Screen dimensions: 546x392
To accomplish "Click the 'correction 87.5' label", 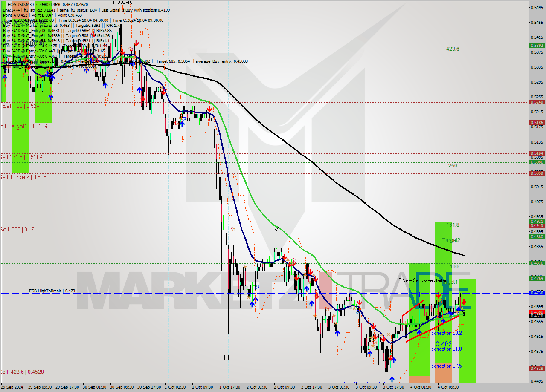I will coord(446,366).
